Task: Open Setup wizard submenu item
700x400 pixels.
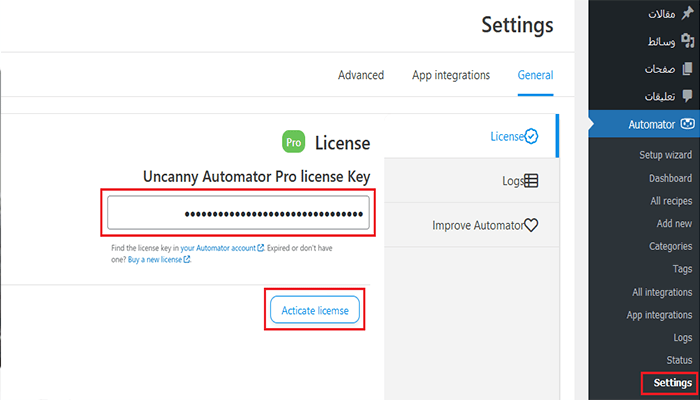Action: (665, 155)
